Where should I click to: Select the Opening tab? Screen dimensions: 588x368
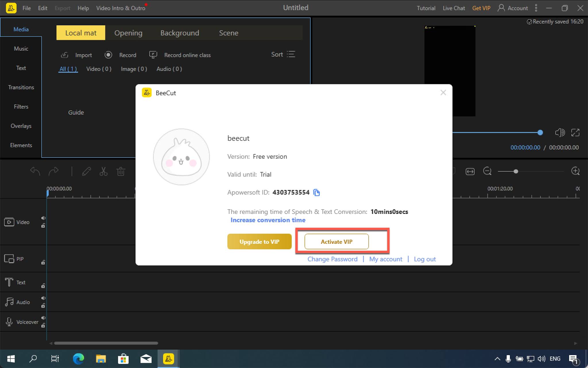(x=128, y=33)
